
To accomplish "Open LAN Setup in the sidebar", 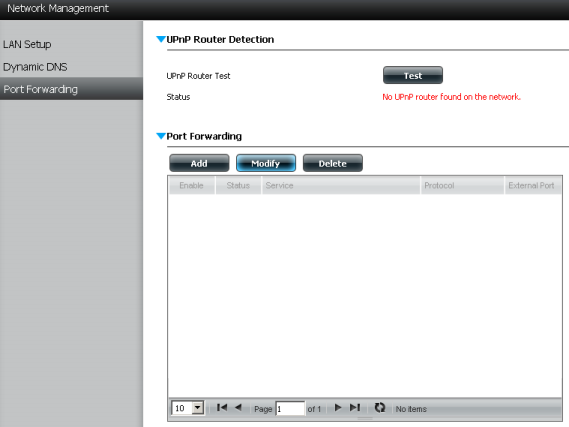I will (x=27, y=44).
